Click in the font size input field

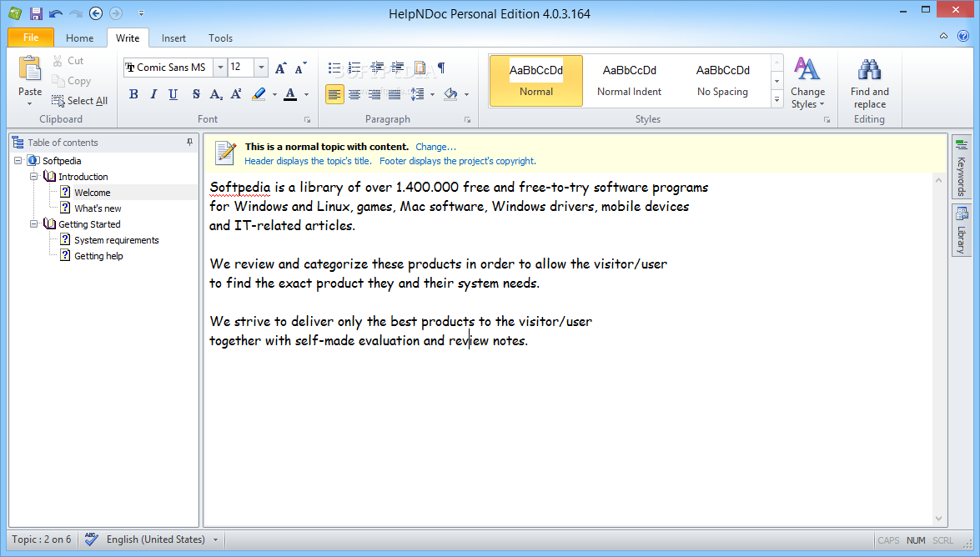pyautogui.click(x=241, y=68)
